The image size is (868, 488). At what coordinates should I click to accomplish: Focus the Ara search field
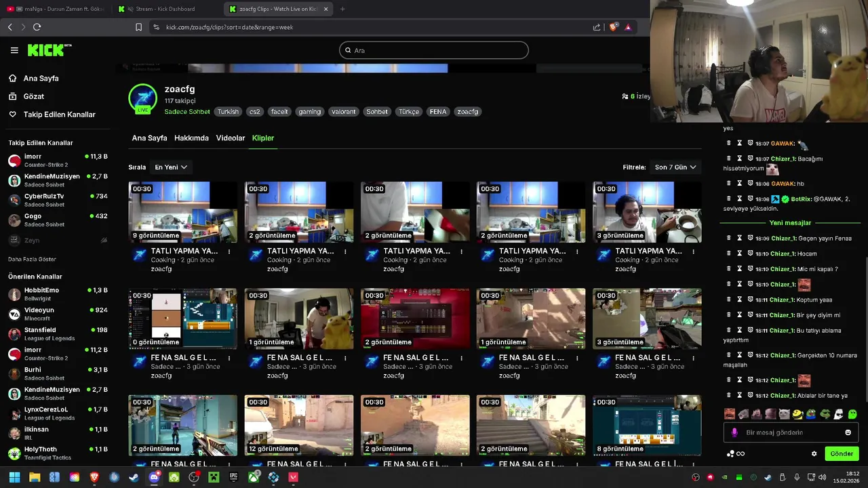[x=434, y=50]
